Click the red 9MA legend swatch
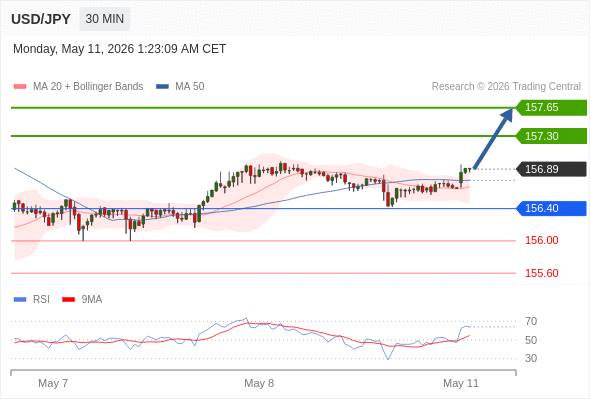 [68, 300]
